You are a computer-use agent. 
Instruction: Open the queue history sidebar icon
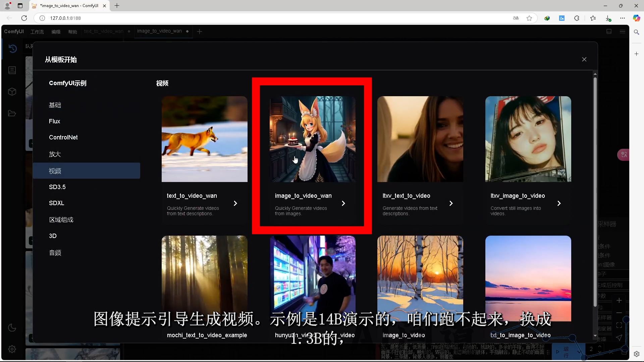[x=12, y=49]
